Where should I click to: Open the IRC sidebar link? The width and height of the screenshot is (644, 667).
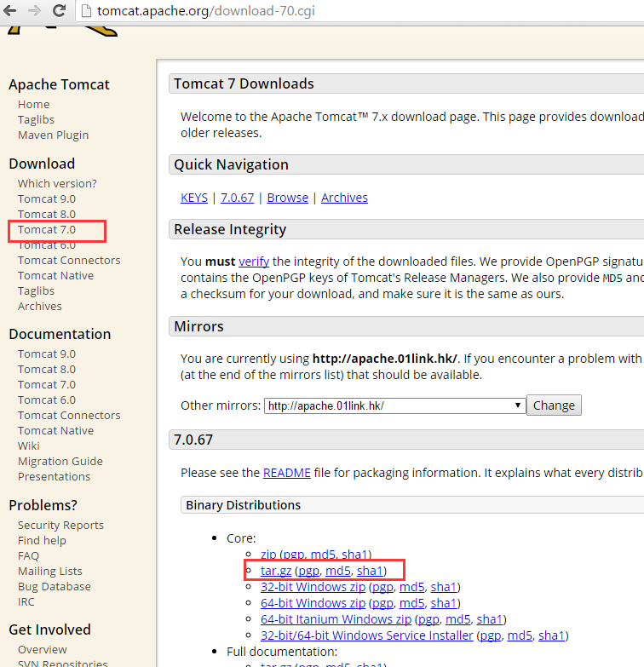pyautogui.click(x=26, y=601)
